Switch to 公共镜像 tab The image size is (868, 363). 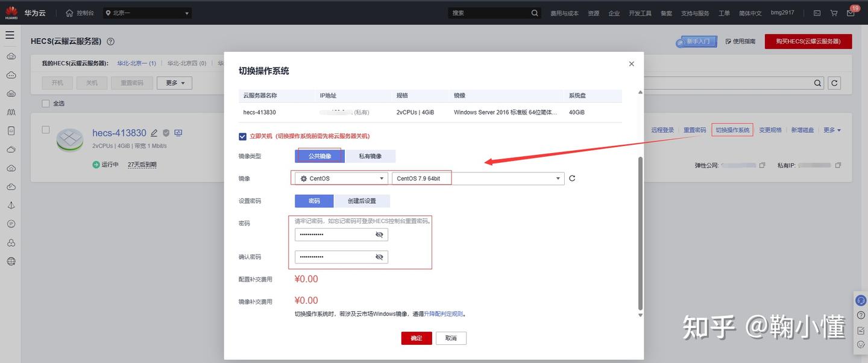pyautogui.click(x=320, y=156)
